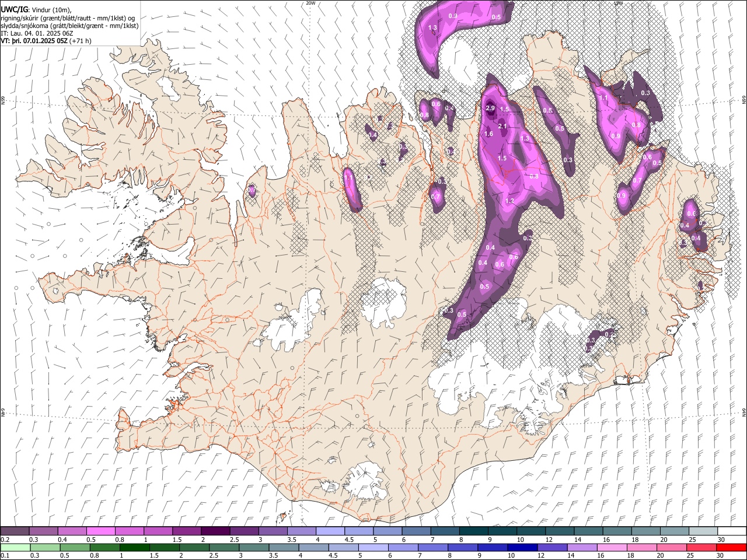Click the hot pink 20–25 legend swatch

coord(672,547)
